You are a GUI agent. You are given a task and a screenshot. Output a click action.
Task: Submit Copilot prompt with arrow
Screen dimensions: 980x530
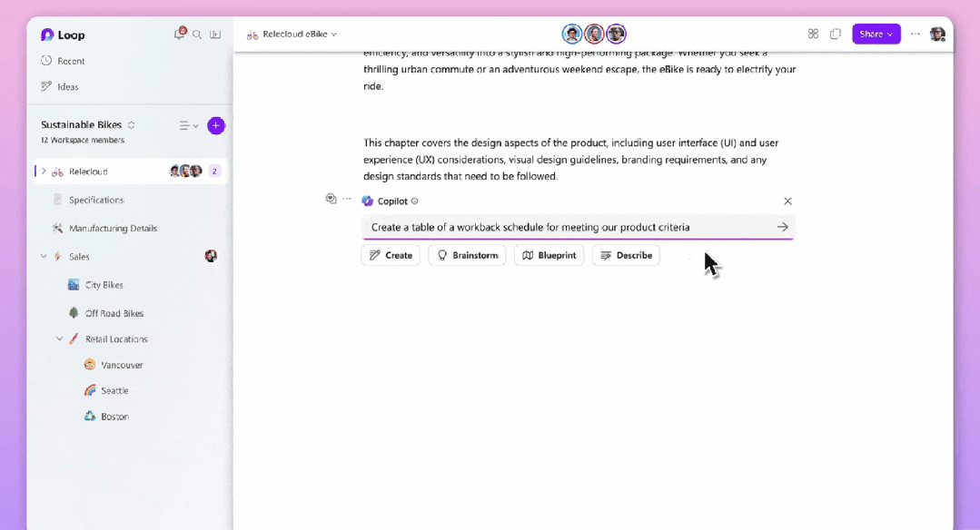tap(783, 227)
